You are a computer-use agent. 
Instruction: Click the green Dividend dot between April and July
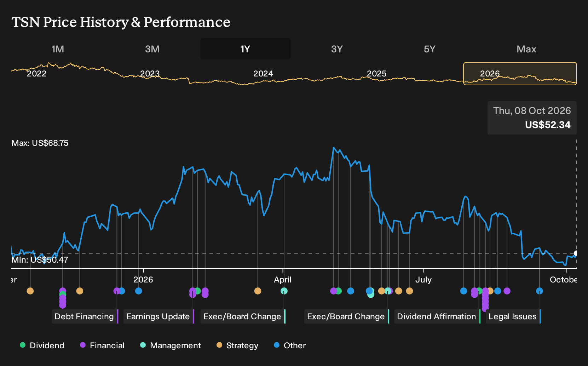[x=339, y=291]
